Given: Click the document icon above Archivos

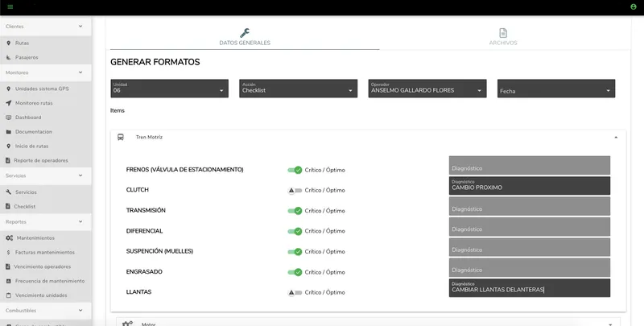Looking at the screenshot, I should [502, 33].
